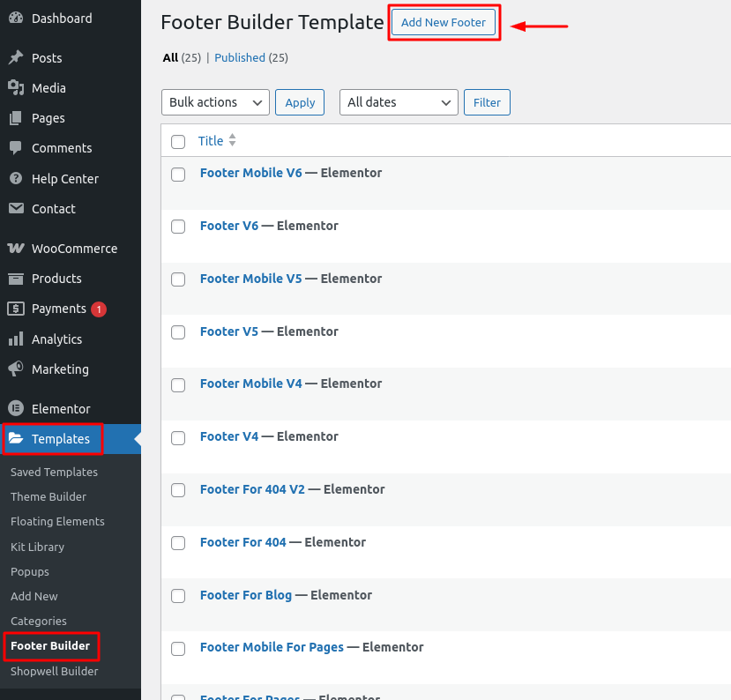Click the Elementor circle logo icon

16,409
